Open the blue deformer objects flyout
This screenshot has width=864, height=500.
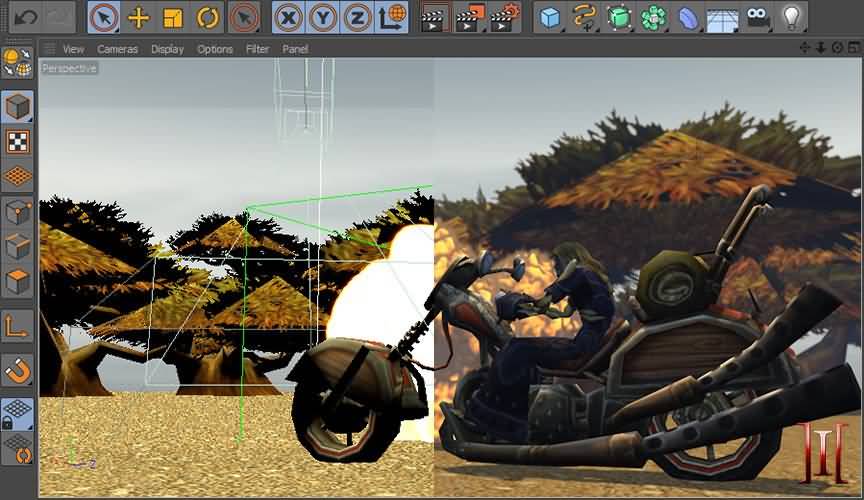click(x=688, y=18)
